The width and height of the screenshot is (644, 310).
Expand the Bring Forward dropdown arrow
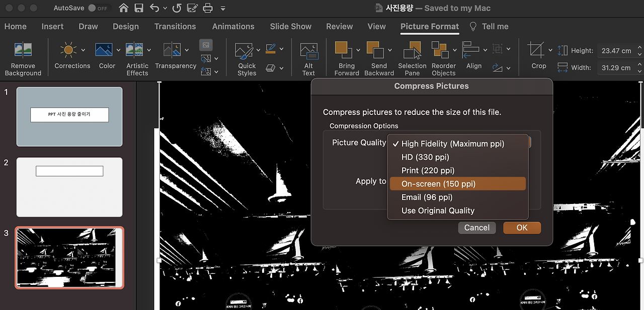tap(358, 50)
